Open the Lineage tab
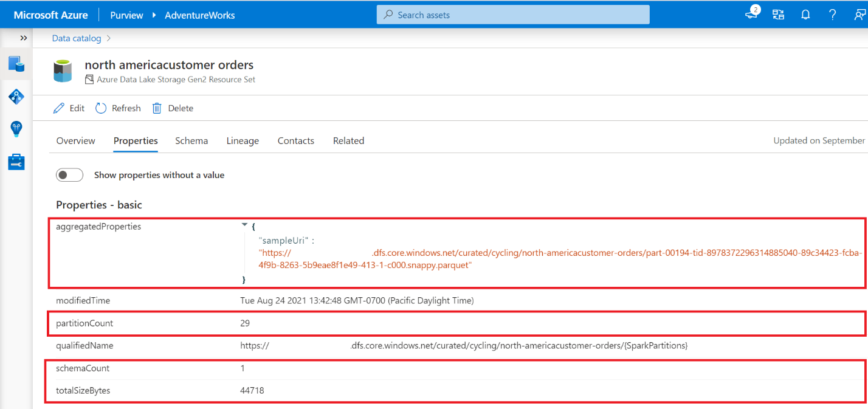The height and width of the screenshot is (409, 868). point(243,140)
